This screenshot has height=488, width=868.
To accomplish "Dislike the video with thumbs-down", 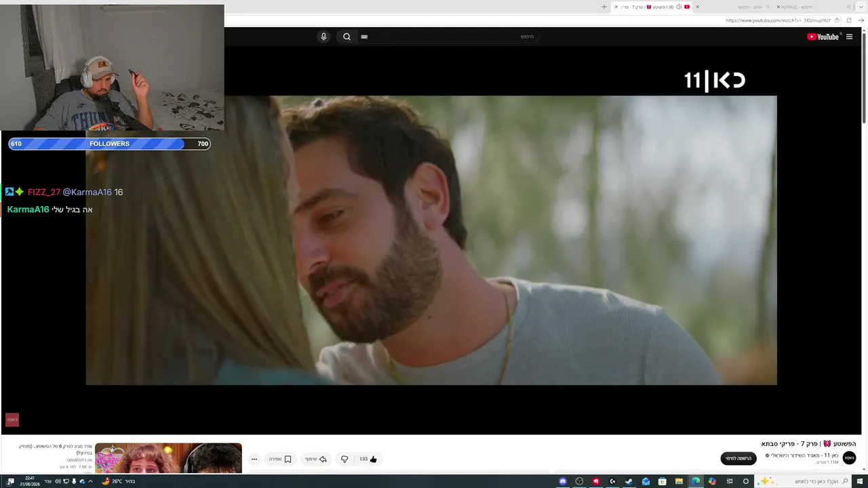I will (344, 459).
